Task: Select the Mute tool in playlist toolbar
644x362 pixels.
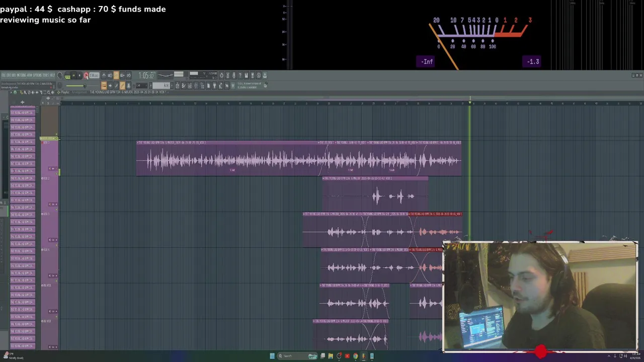Action: click(33, 93)
